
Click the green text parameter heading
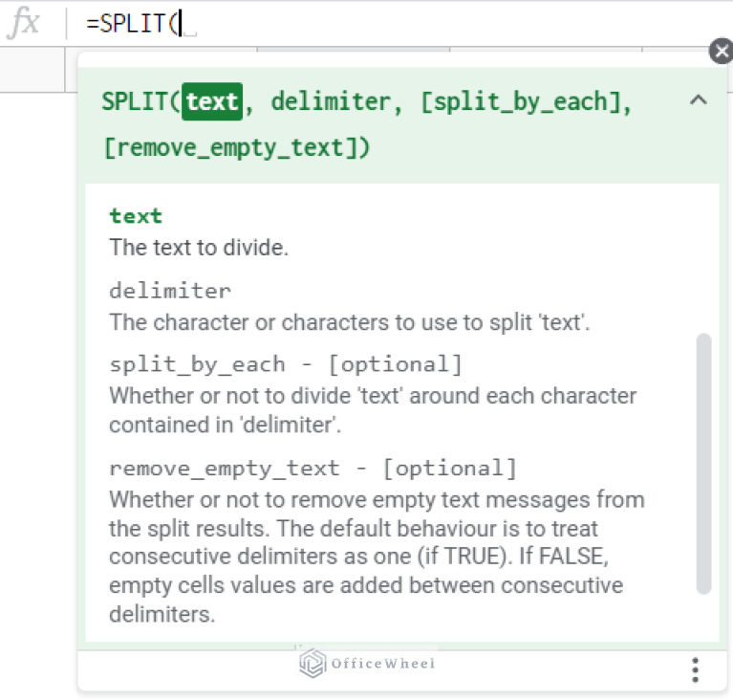136,216
